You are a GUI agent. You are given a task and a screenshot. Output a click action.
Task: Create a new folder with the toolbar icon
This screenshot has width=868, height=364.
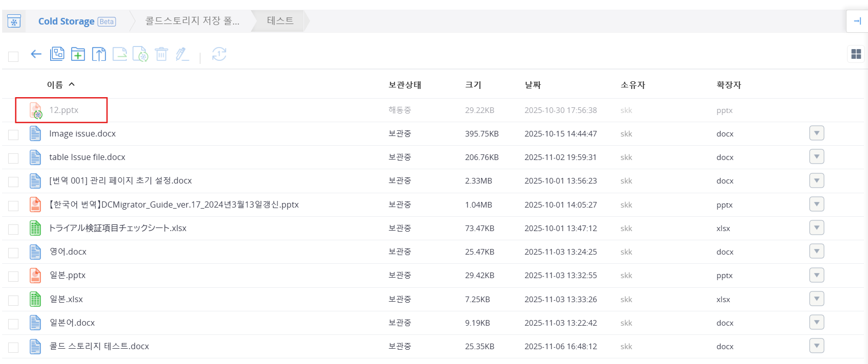point(78,54)
